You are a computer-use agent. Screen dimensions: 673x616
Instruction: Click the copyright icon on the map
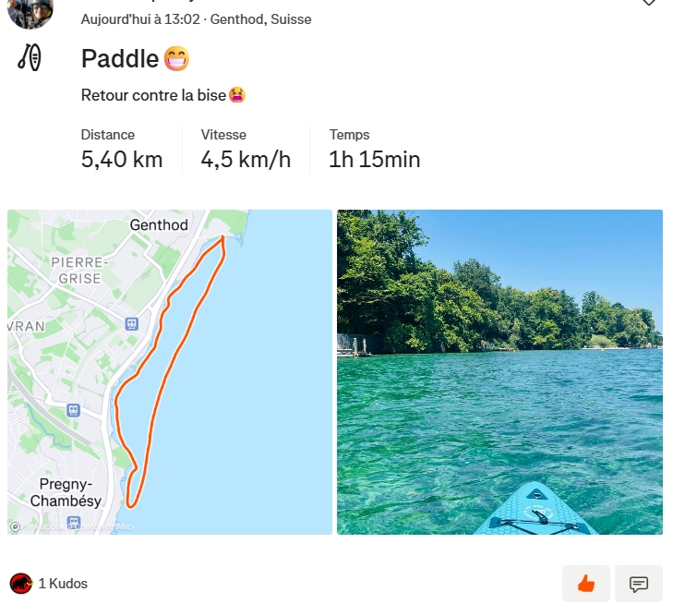click(x=16, y=526)
